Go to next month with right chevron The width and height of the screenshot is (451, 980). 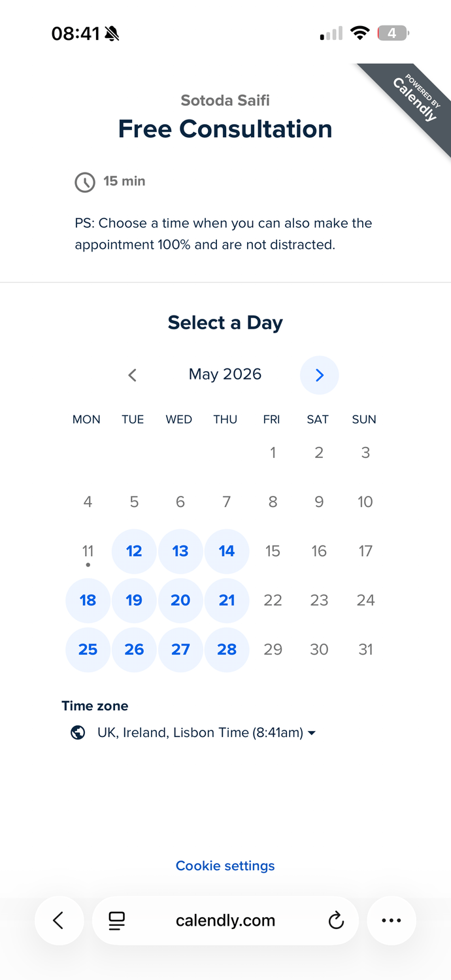319,375
